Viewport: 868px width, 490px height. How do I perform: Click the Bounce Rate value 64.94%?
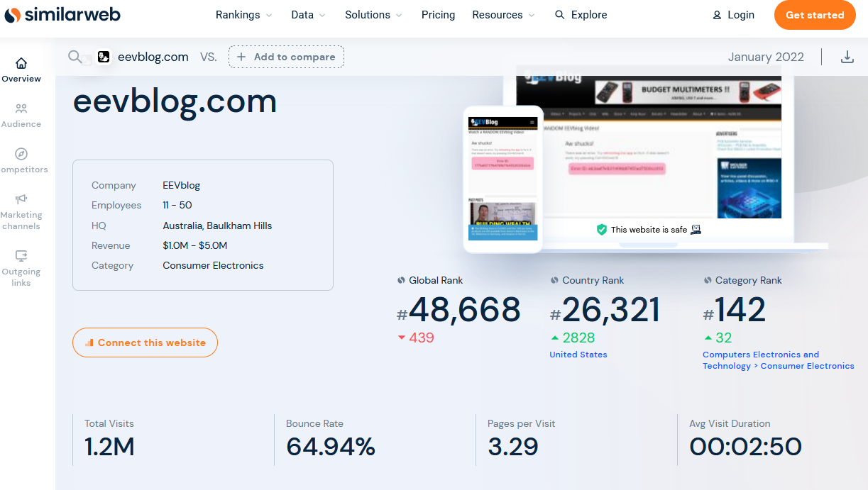pos(330,447)
